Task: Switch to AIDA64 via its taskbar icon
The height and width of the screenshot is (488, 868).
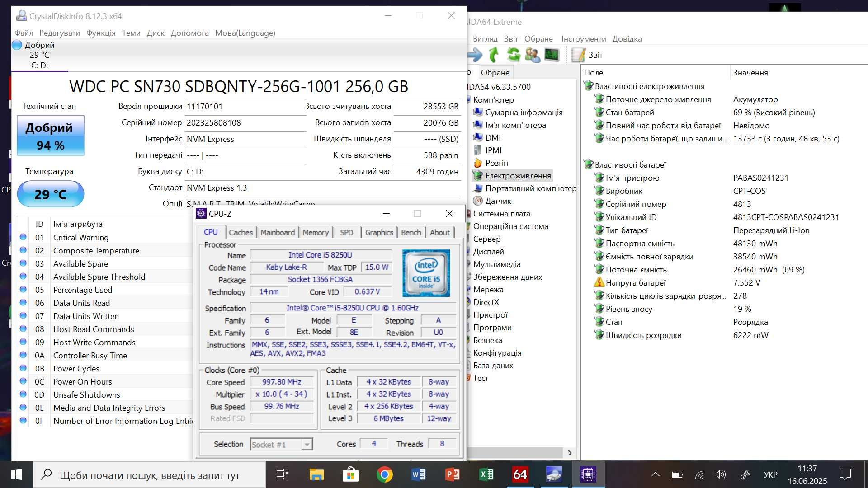Action: click(520, 474)
